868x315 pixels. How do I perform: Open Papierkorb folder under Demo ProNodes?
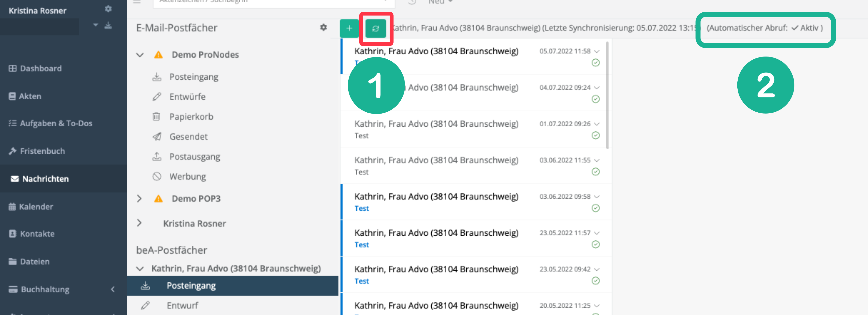191,117
